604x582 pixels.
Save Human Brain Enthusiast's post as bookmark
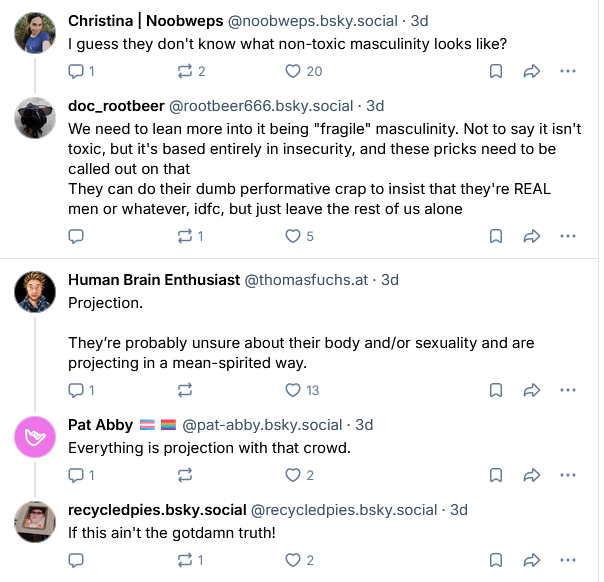pos(495,390)
